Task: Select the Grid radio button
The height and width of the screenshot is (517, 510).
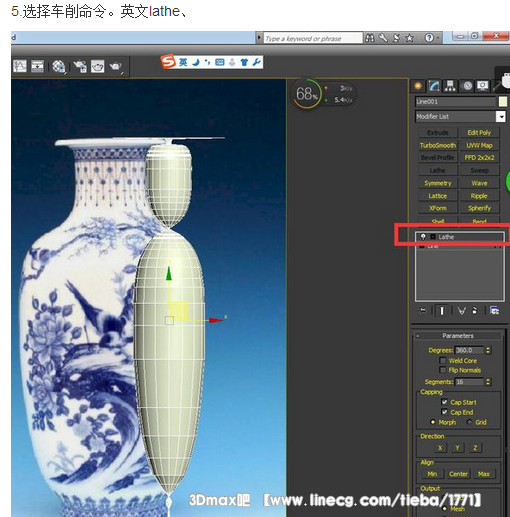Action: 469,422
